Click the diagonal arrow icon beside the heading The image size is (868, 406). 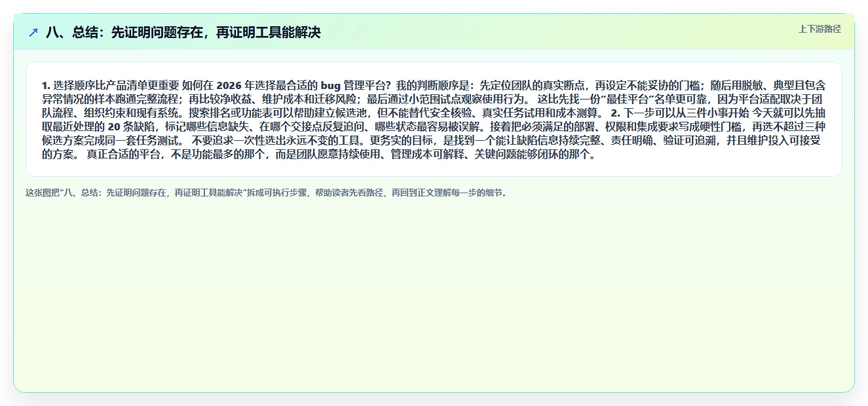click(x=33, y=32)
